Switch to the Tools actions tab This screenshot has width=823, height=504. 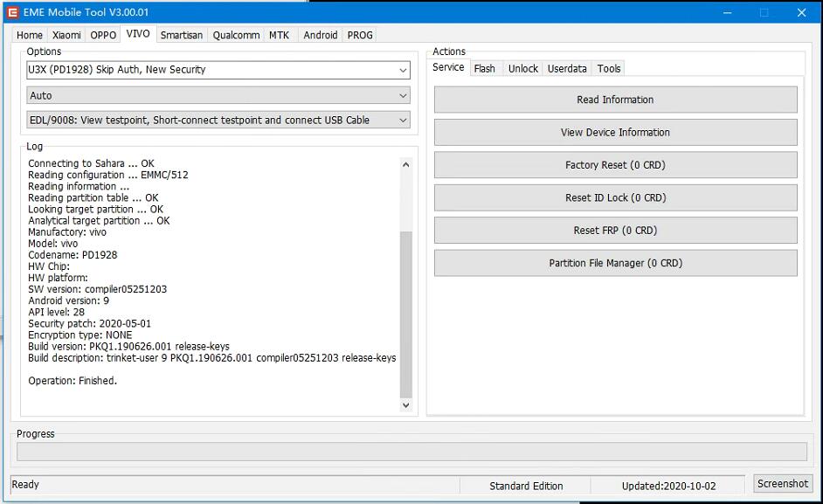[609, 69]
